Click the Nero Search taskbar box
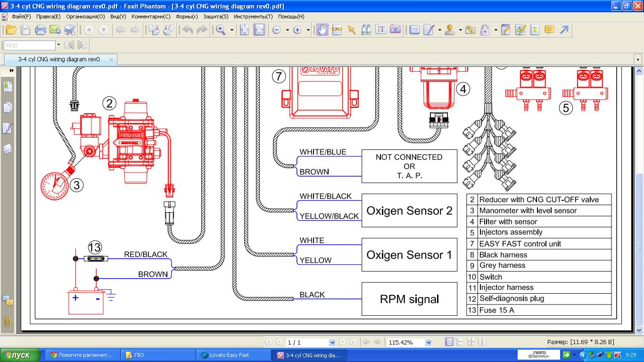The width and height of the screenshot is (644, 362). [x=539, y=355]
